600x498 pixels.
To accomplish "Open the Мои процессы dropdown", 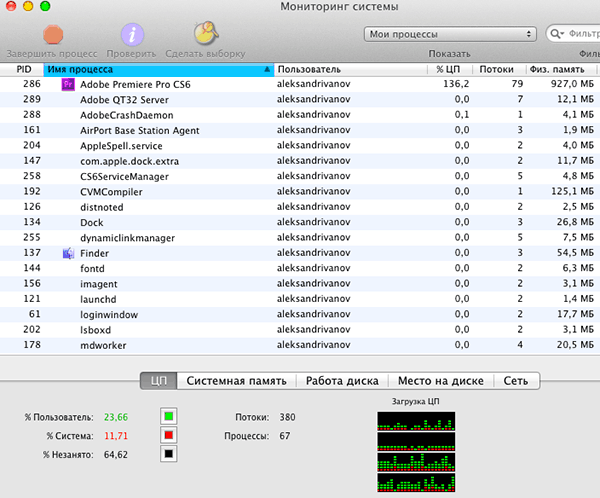I will (450, 34).
